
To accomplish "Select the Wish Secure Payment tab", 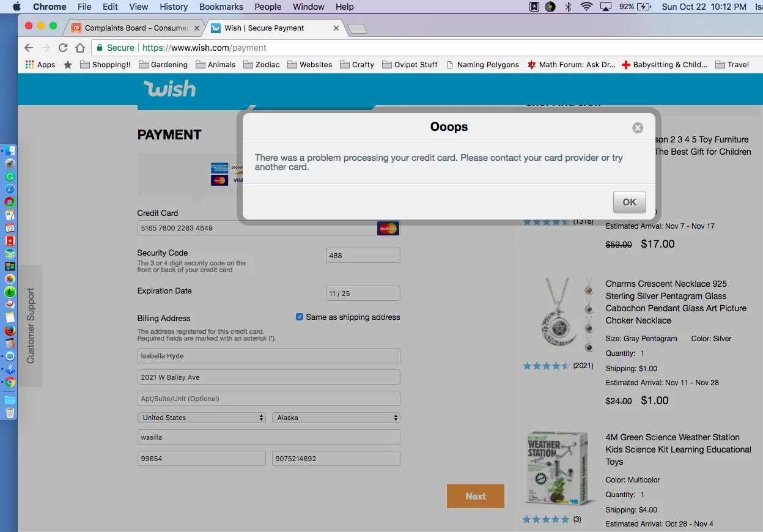I will coord(275,28).
